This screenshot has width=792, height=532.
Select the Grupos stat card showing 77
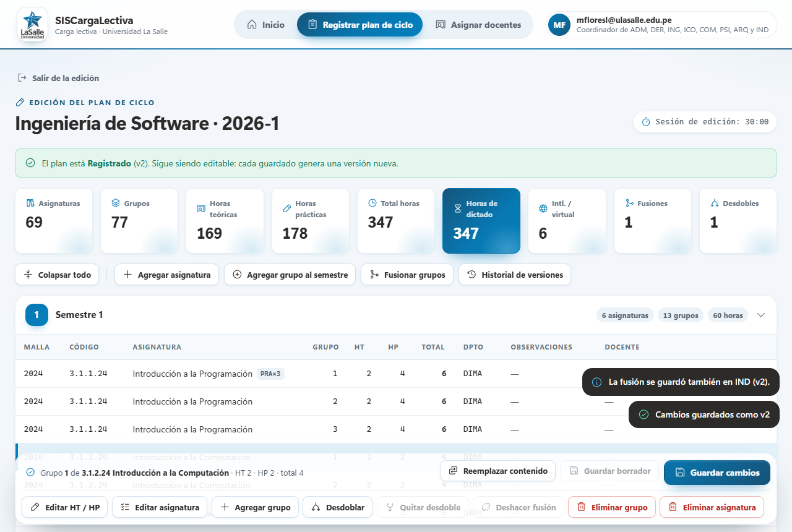point(139,221)
